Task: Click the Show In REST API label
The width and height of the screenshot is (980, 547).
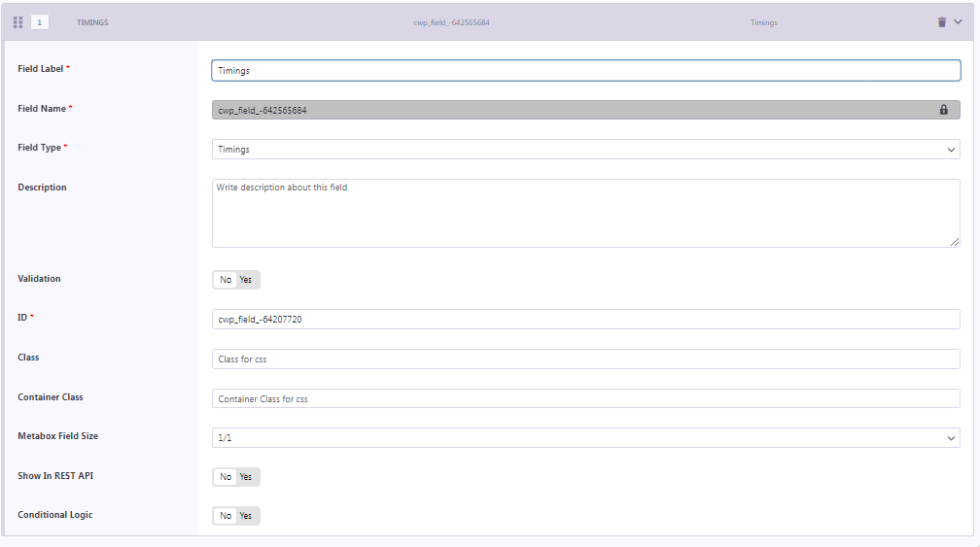Action: [x=55, y=476]
